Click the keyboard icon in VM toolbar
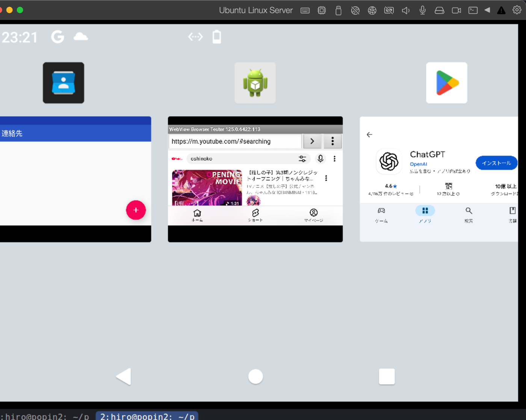 point(305,11)
